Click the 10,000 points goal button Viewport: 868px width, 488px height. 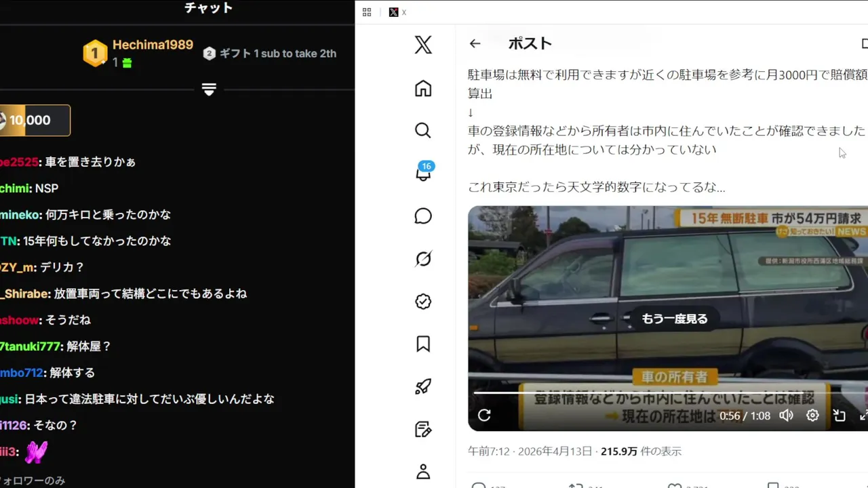point(35,121)
